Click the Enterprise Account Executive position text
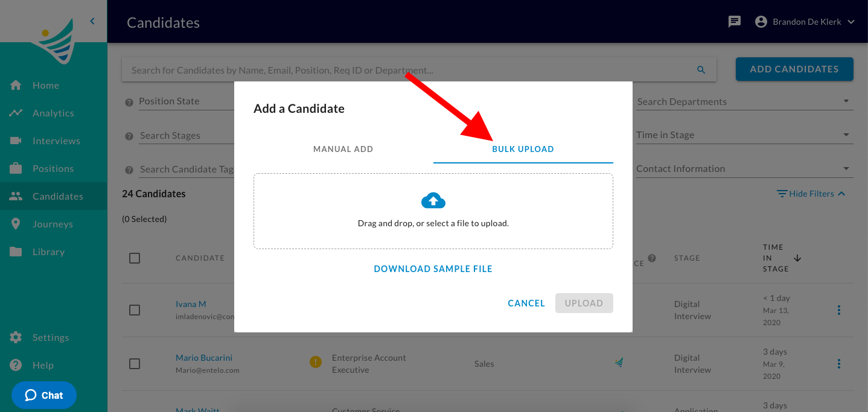This screenshot has width=868, height=412. click(x=369, y=364)
